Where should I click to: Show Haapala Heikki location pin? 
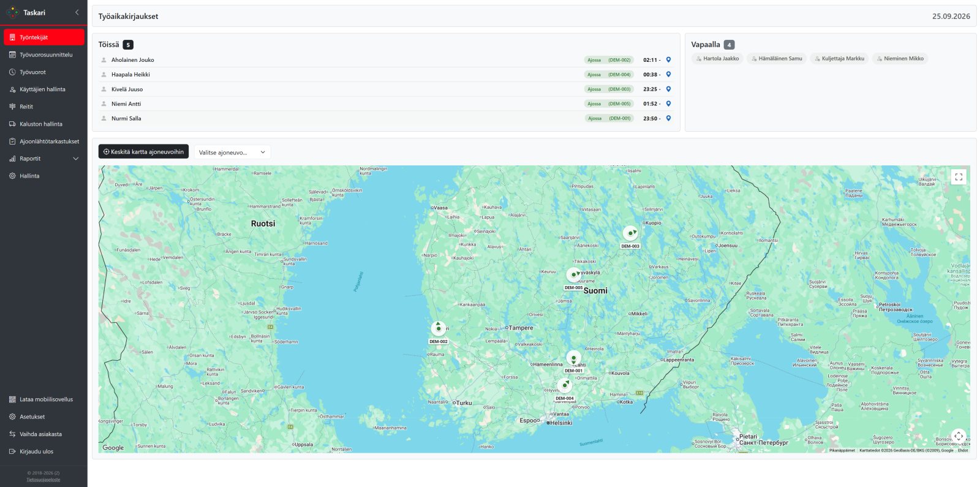coord(668,75)
